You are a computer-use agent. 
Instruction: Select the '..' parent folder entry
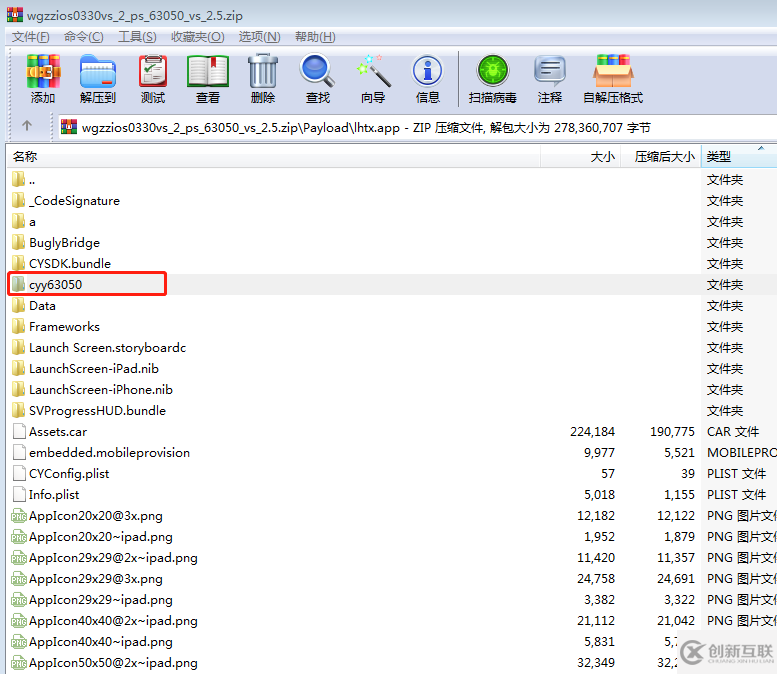tap(23, 179)
